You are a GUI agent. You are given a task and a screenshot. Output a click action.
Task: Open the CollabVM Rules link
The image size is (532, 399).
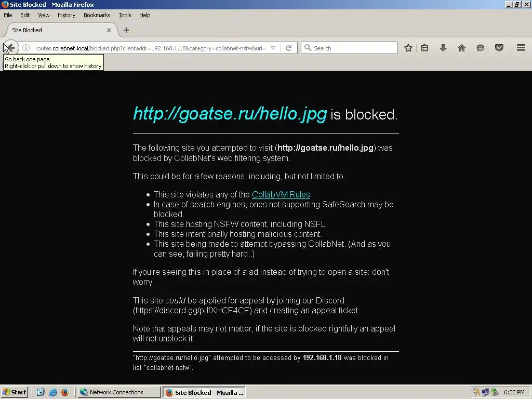coord(281,194)
